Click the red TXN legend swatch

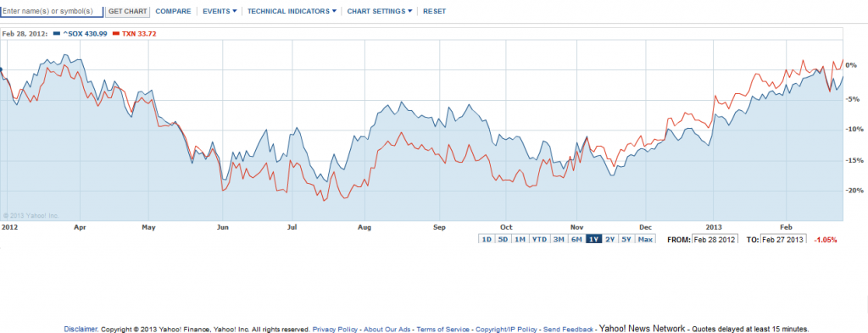(115, 34)
